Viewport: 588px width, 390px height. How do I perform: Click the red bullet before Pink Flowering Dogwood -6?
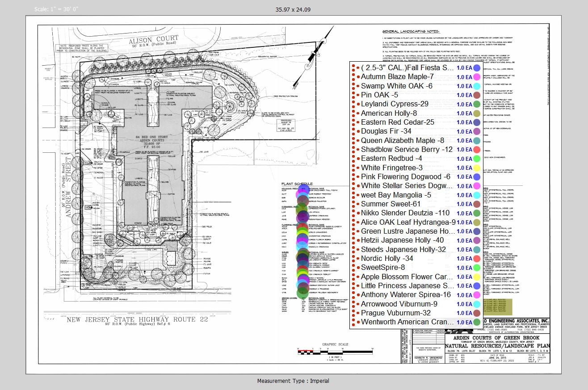click(x=358, y=177)
